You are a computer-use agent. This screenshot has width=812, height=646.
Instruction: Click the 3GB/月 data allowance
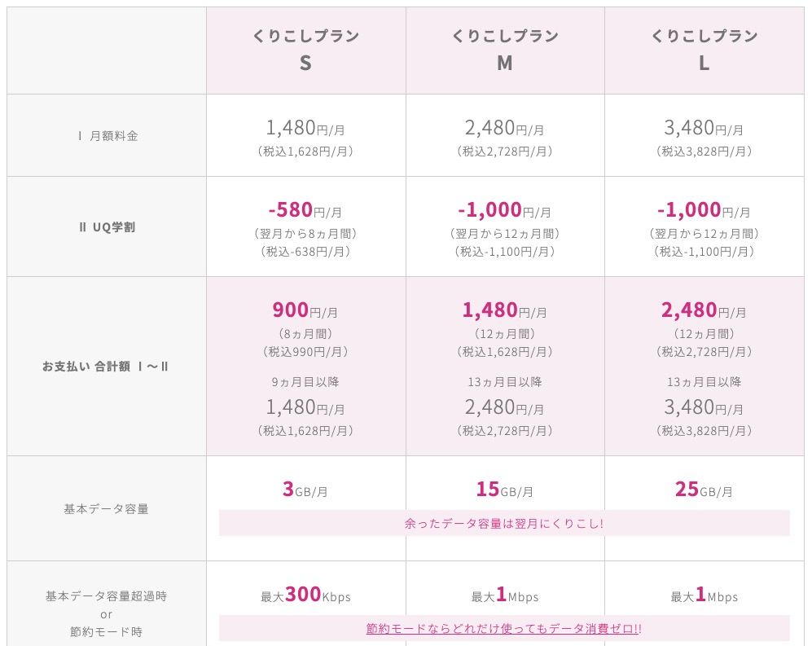coord(305,490)
